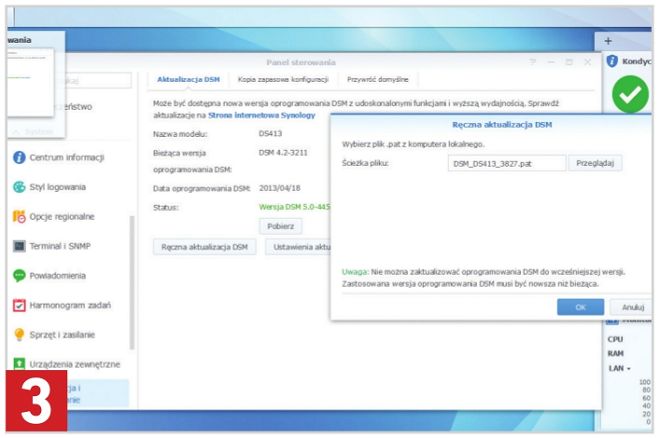This screenshot has width=660, height=438.
Task: Click the DS413 model name value
Action: click(270, 133)
